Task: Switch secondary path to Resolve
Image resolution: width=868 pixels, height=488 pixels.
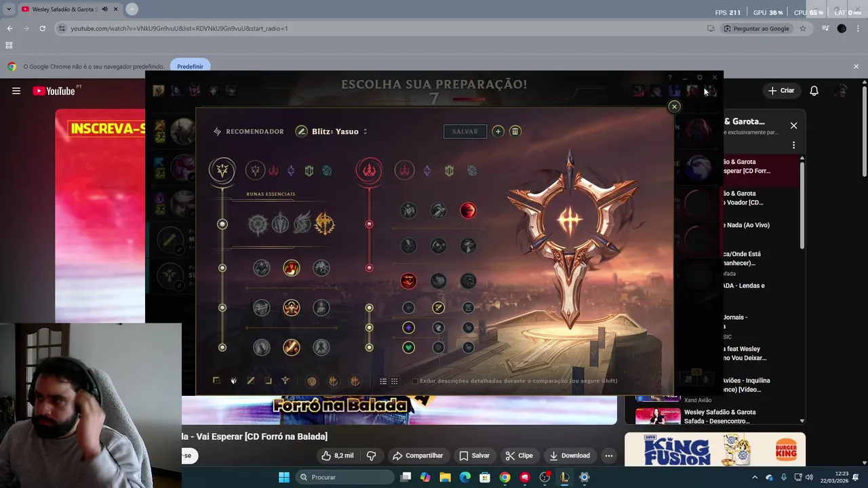Action: point(449,171)
